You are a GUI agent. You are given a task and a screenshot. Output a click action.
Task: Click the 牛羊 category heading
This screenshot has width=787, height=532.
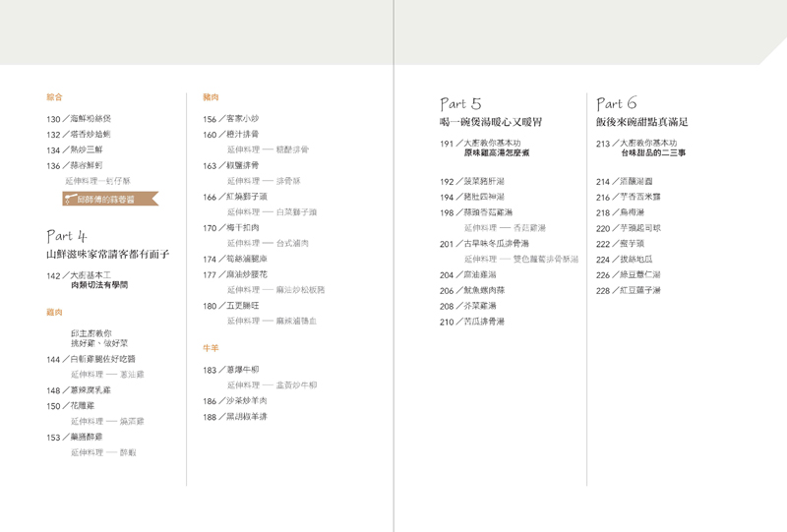211,347
